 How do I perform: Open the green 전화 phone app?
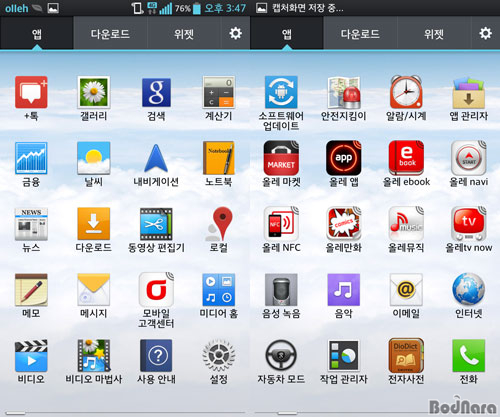[x=469, y=355]
